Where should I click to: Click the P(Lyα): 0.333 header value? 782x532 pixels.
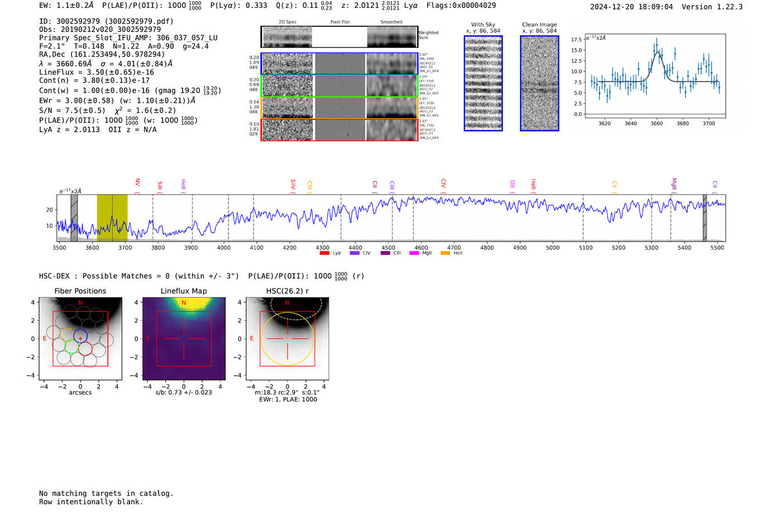click(x=239, y=6)
